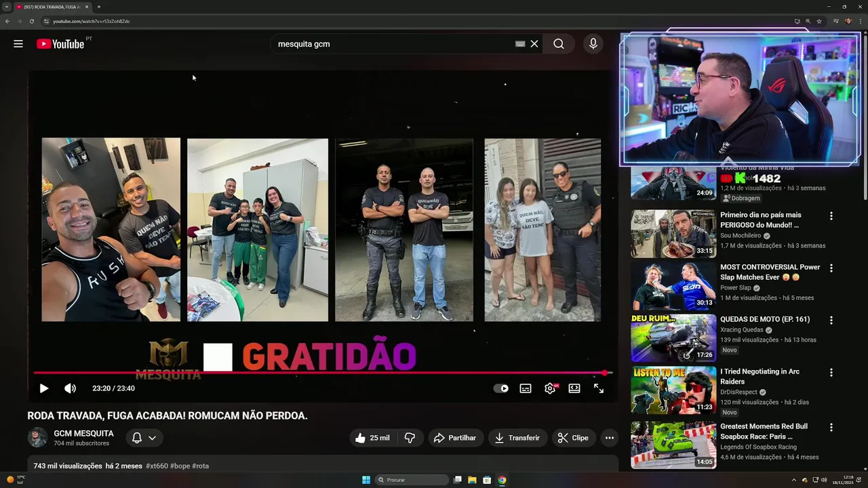This screenshot has height=488, width=868.
Task: Open more actions menu beside Clipe
Action: tap(610, 438)
